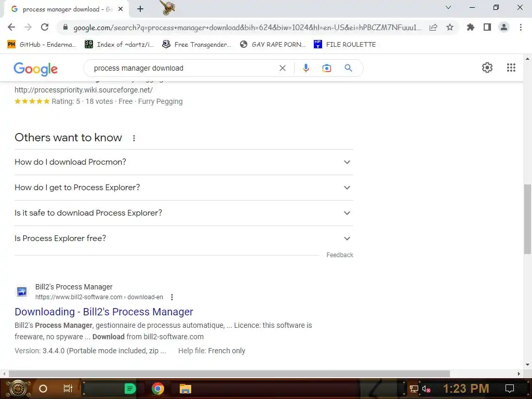Click the Feedback link

coord(340,255)
